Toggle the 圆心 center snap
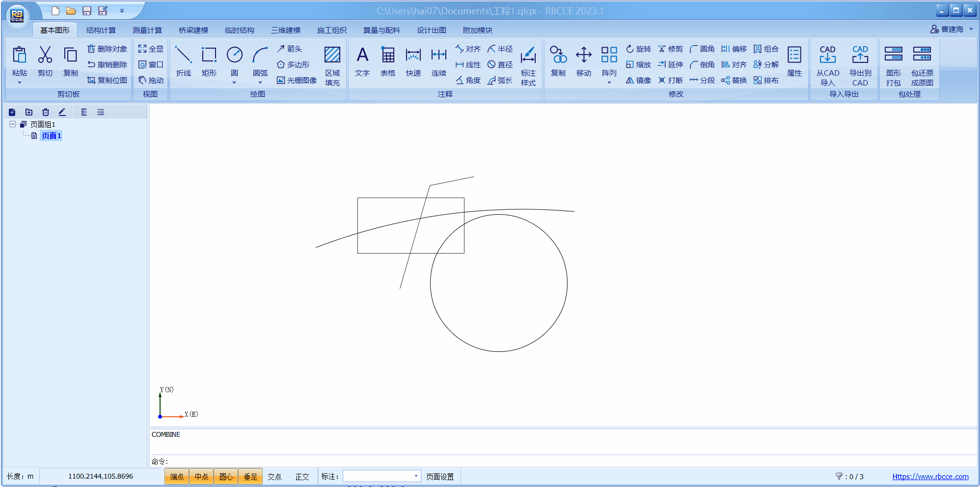The width and height of the screenshot is (980, 487). click(x=226, y=476)
